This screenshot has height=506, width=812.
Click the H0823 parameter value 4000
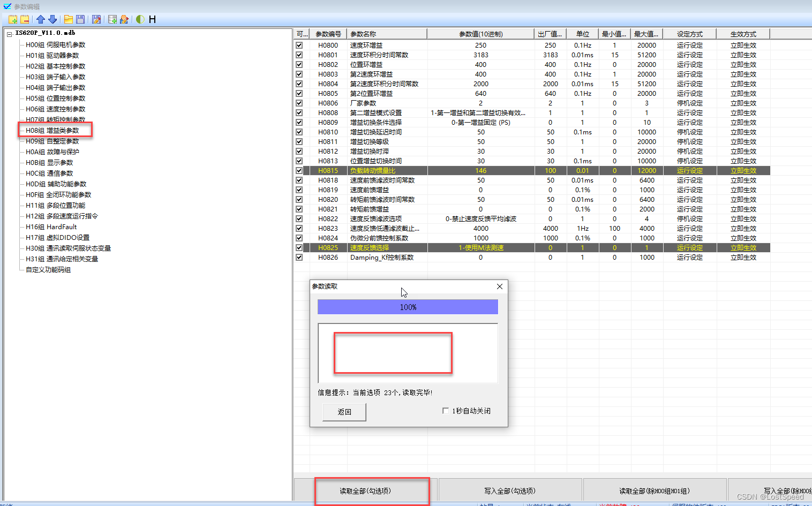pos(481,229)
